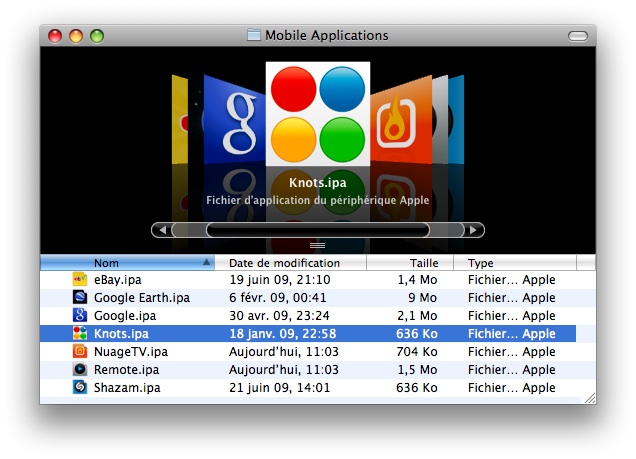This screenshot has height=459, width=636.
Task: Select the gray Remote cover at right
Action: (x=440, y=120)
